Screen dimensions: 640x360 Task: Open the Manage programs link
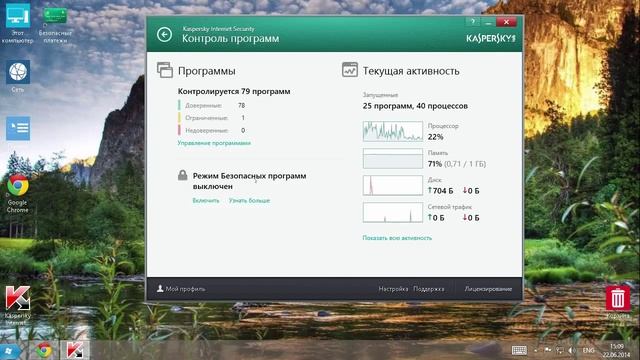(x=214, y=143)
